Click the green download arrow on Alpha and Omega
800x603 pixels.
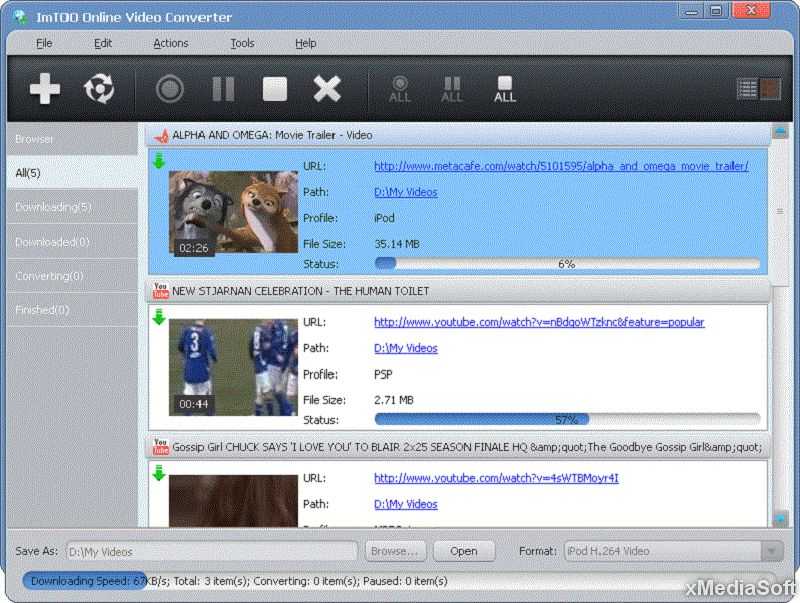[159, 160]
